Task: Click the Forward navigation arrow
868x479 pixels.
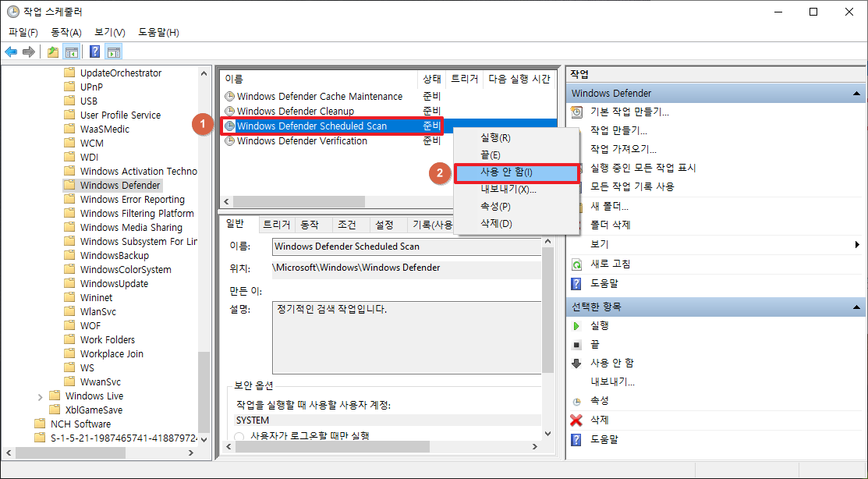Action: pyautogui.click(x=28, y=51)
